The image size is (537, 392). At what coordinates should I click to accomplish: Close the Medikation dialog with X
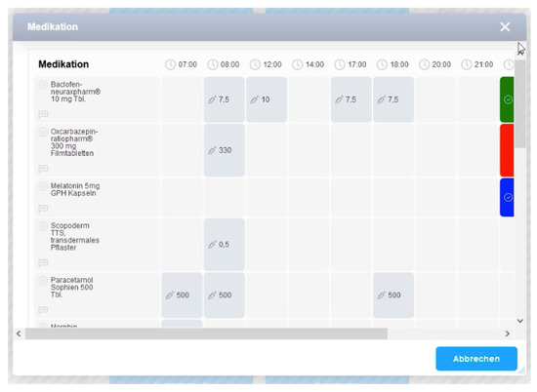(505, 26)
